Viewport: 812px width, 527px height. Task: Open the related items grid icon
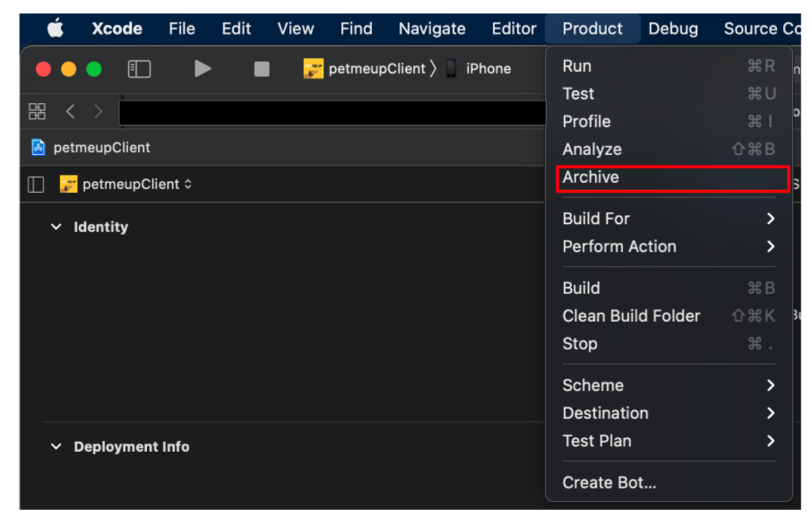37,111
